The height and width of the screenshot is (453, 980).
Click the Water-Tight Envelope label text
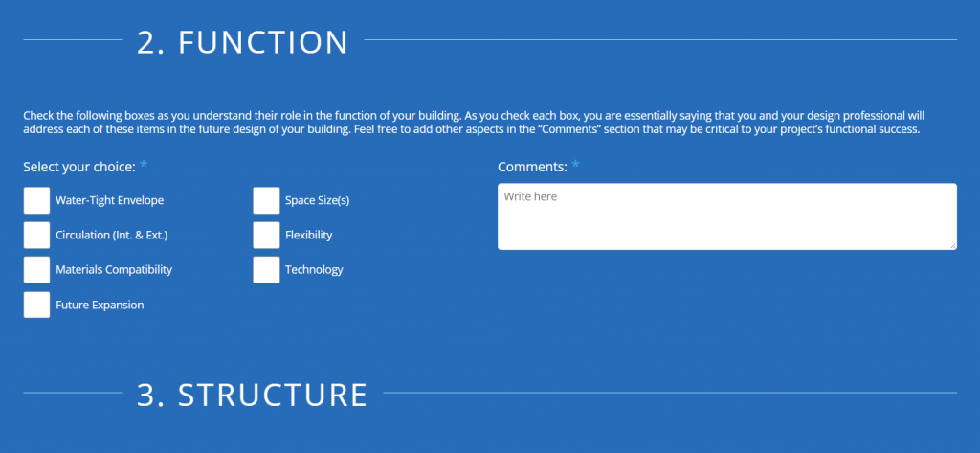[x=109, y=200]
